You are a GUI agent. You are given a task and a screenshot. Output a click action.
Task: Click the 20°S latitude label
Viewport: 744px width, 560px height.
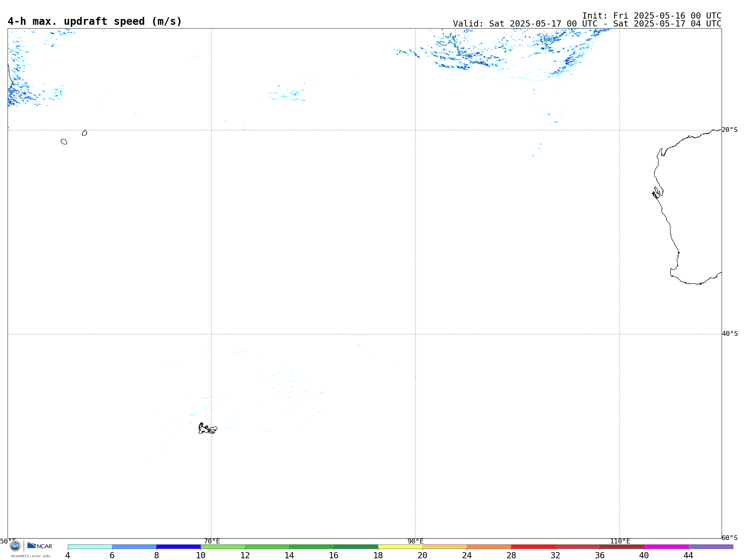click(x=730, y=130)
